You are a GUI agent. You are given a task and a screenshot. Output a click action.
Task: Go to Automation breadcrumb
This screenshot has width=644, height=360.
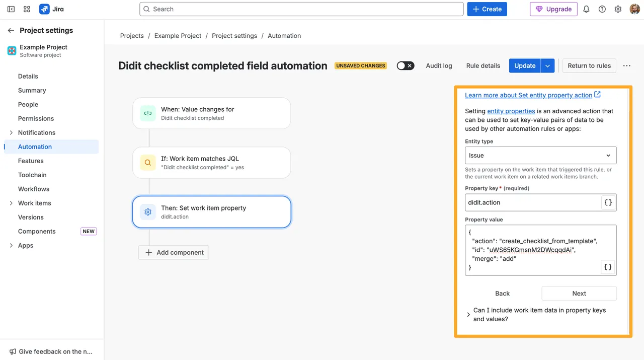284,36
